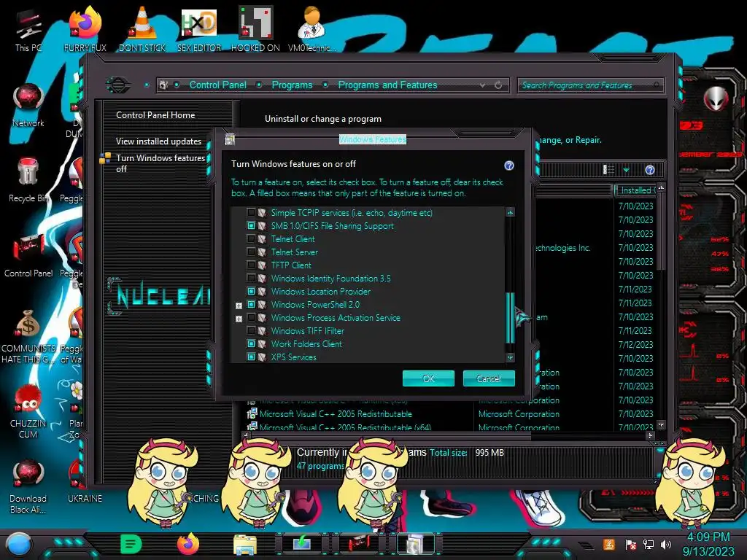Uncheck Windows Location Provider

coord(251,292)
